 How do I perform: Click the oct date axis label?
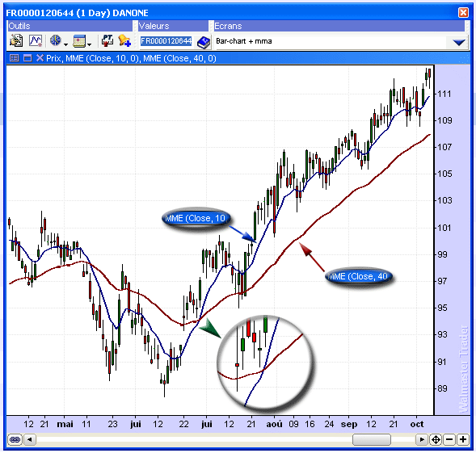pyautogui.click(x=417, y=424)
